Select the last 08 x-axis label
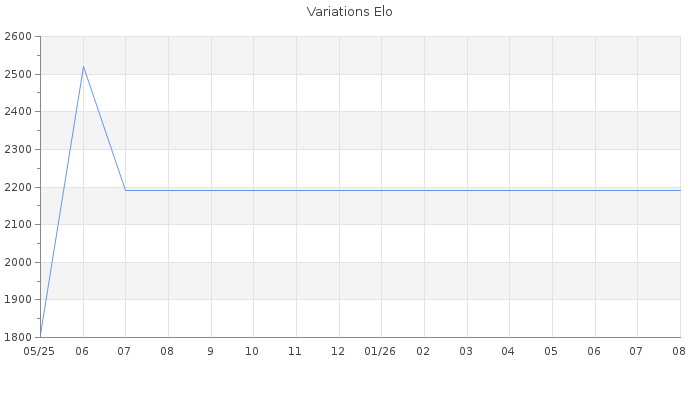 [679, 351]
